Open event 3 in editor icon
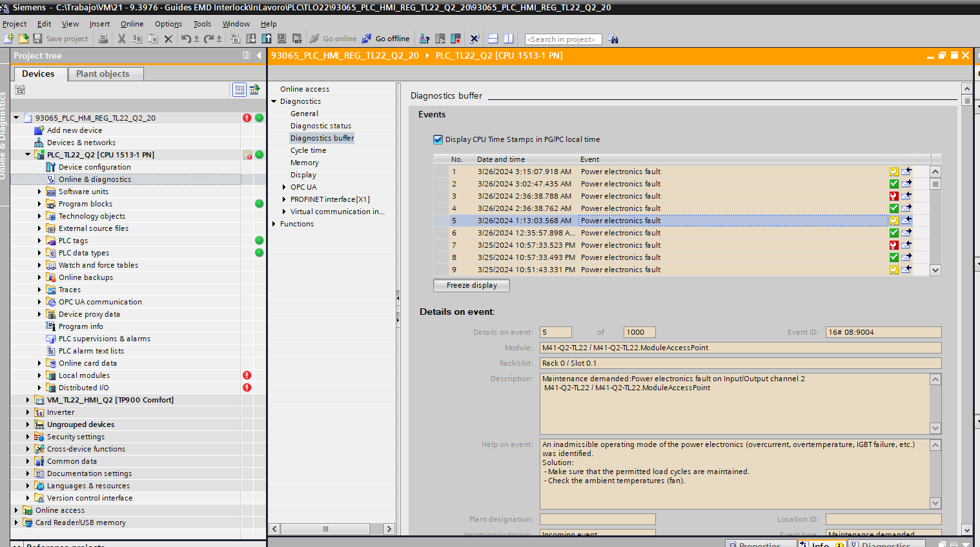980x547 pixels. click(906, 196)
